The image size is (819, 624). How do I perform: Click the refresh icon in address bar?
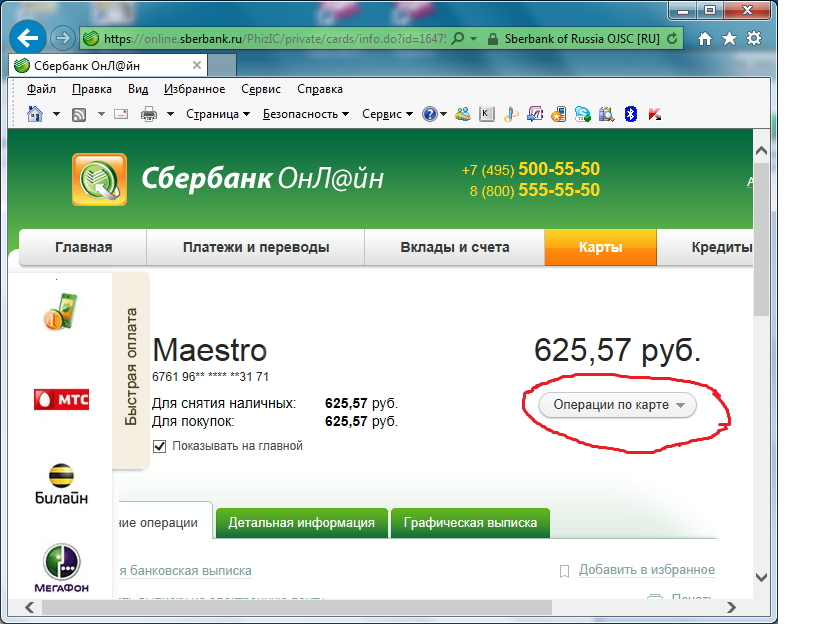pyautogui.click(x=672, y=38)
